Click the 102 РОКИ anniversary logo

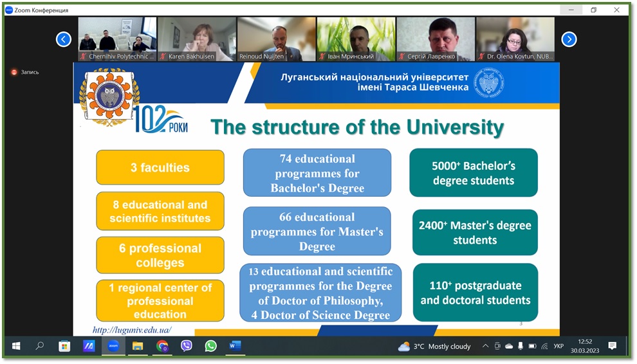point(160,120)
